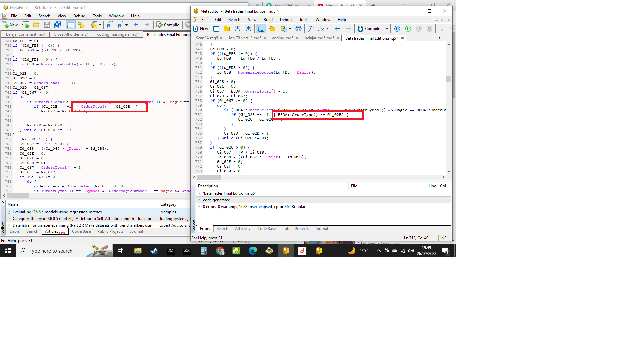
Task: Expand dropdown arrow next to book icon
Action: tap(100, 25)
